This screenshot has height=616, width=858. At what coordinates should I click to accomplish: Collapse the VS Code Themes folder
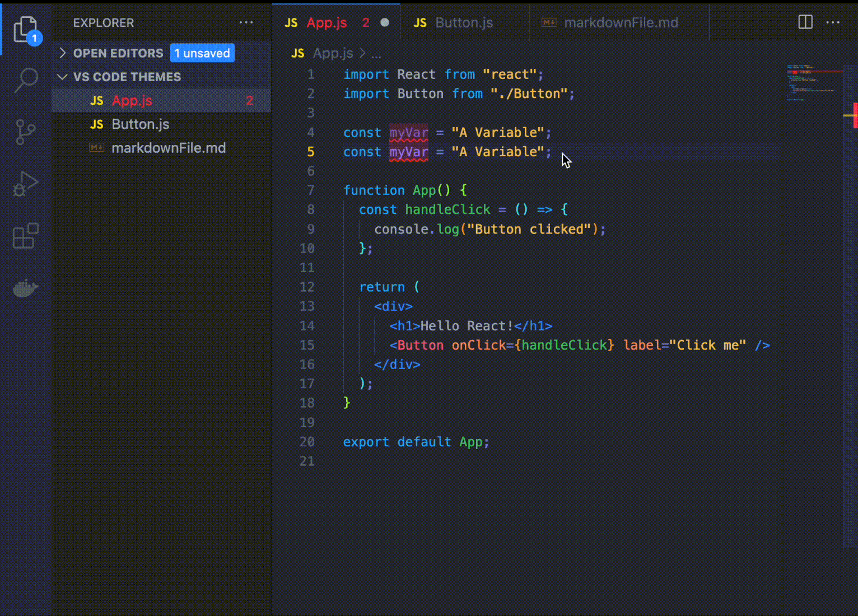[63, 77]
